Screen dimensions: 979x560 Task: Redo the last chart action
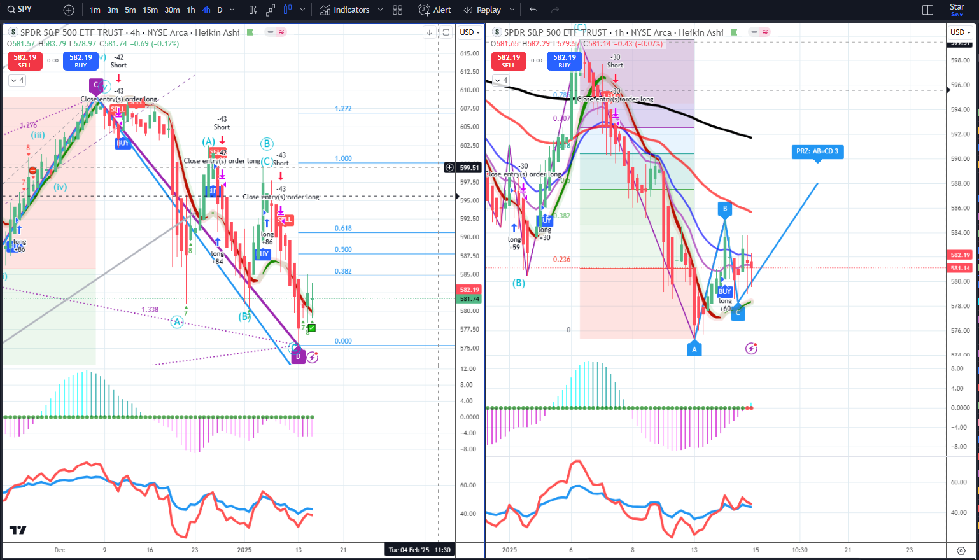[x=555, y=10]
